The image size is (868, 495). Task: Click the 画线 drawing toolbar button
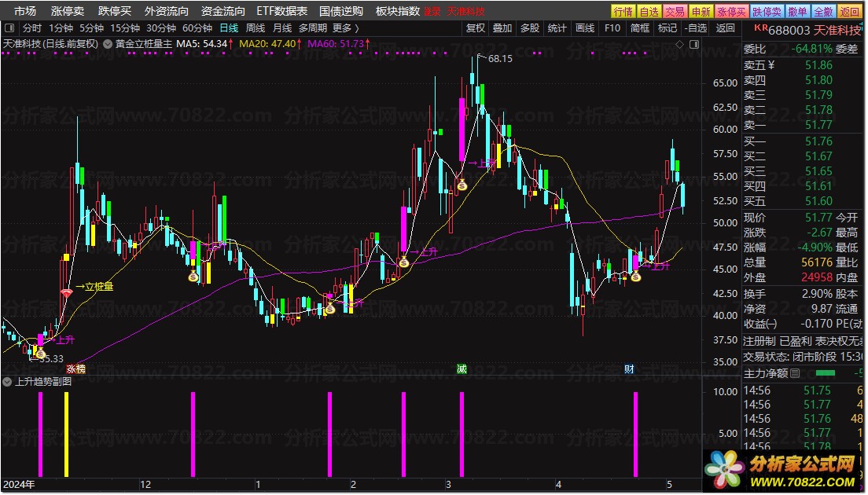[x=585, y=27]
